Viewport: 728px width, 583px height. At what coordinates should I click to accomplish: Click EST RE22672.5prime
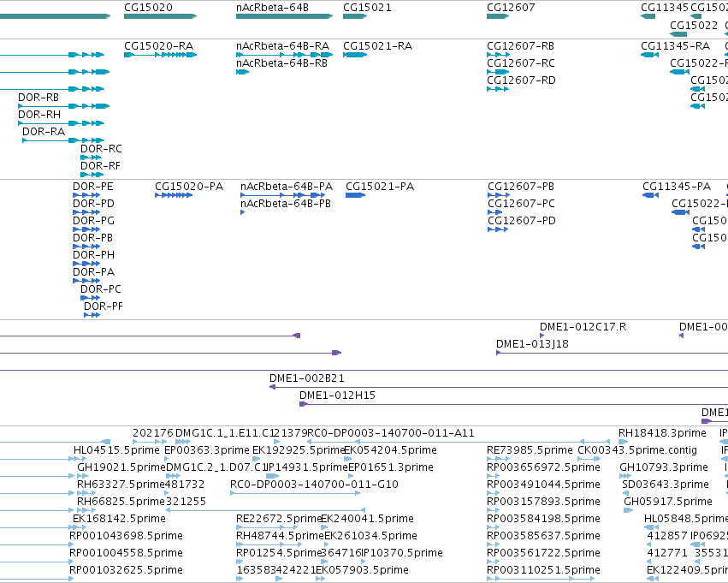[x=279, y=519]
